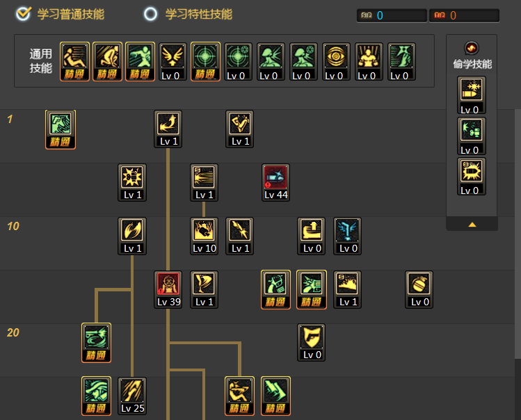Select the eye icon general skill
Image resolution: width=521 pixels, height=420 pixels.
click(x=336, y=61)
